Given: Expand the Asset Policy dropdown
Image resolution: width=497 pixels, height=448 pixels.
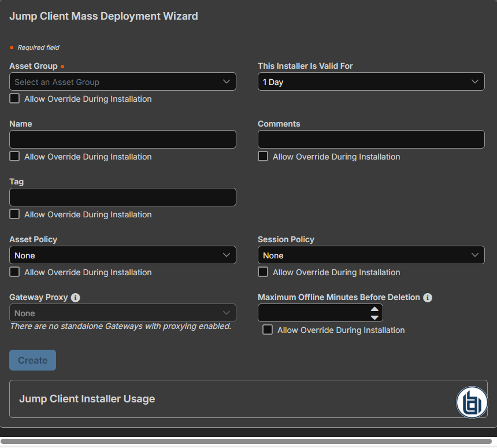Looking at the screenshot, I should tap(123, 255).
